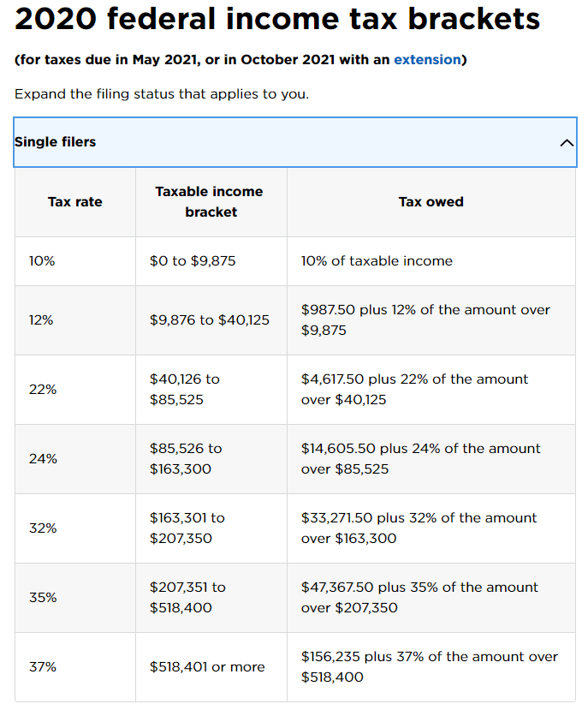The width and height of the screenshot is (588, 710).
Task: Click the Tax rate column header
Action: [x=74, y=201]
